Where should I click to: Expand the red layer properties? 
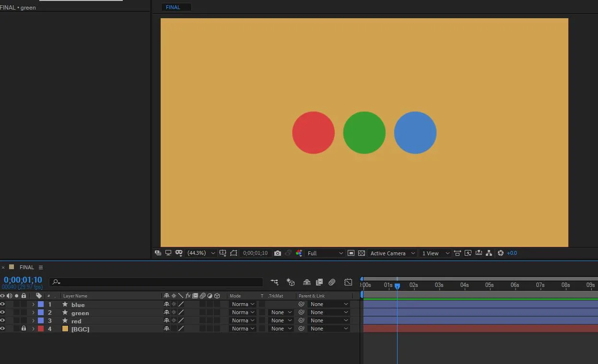pyautogui.click(x=33, y=320)
